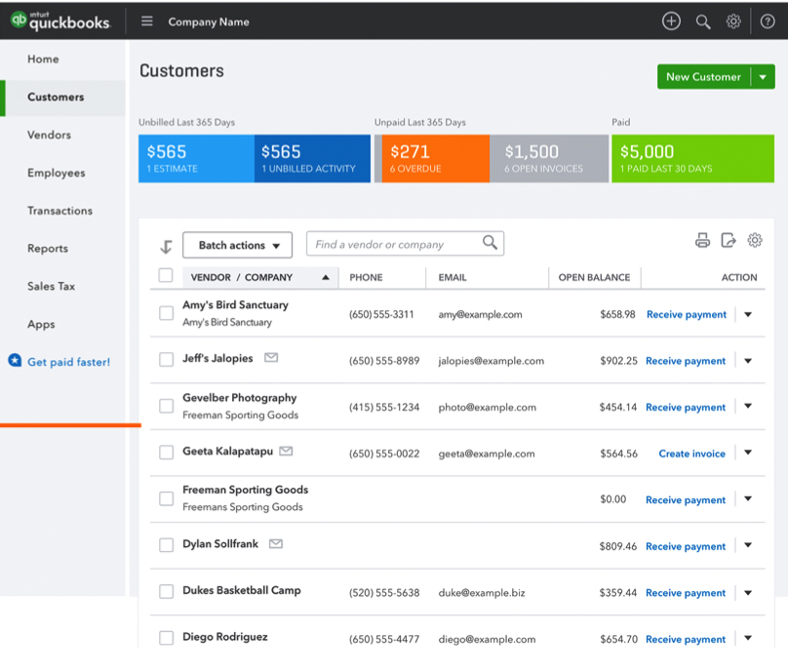Open Sales Tax in sidebar
Image resolution: width=788 pixels, height=672 pixels.
tap(52, 286)
